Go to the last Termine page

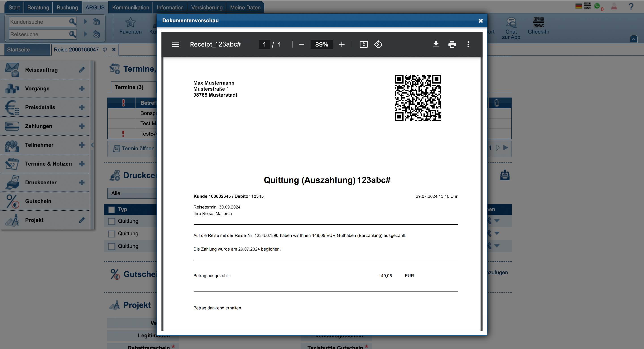pos(506,148)
